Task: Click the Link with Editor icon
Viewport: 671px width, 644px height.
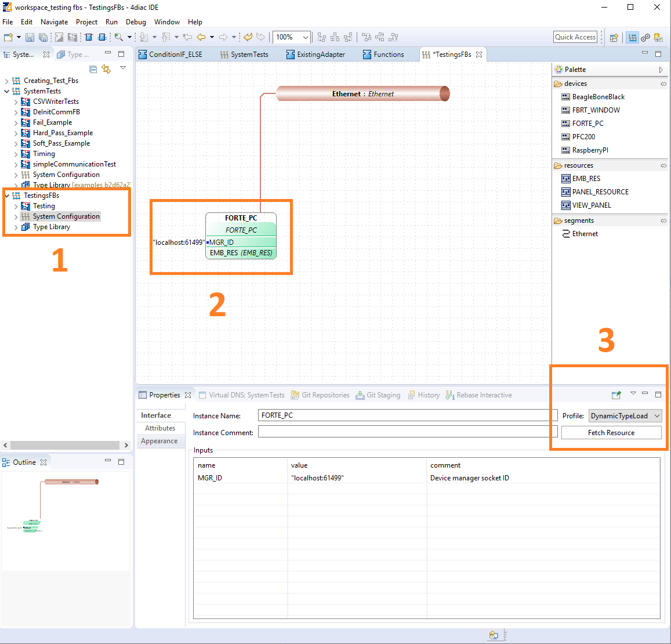Action: (x=106, y=69)
